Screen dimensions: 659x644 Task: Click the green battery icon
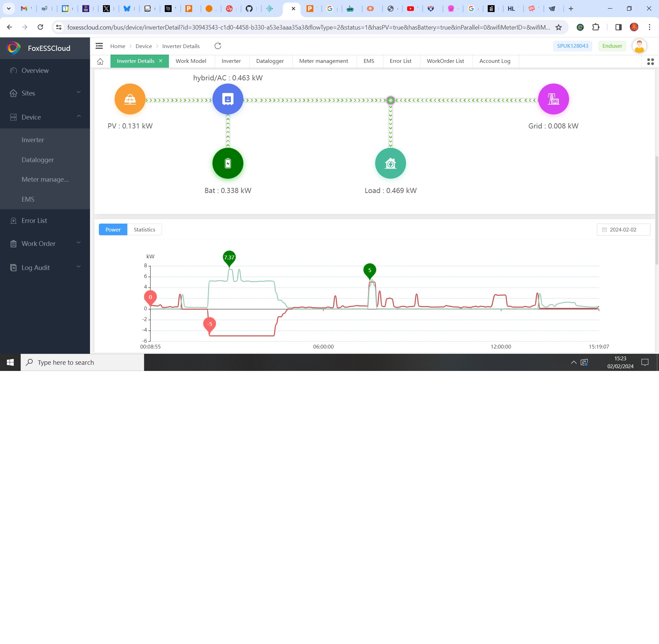[228, 163]
